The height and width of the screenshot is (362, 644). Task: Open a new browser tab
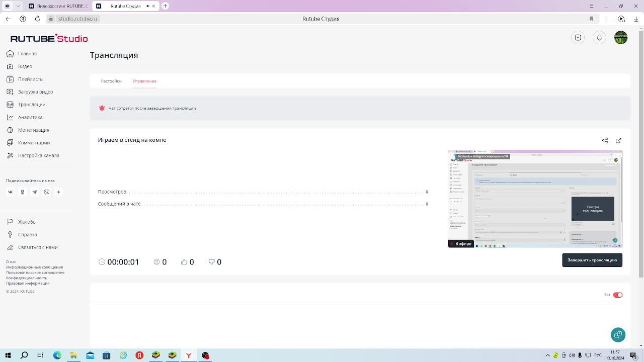[x=165, y=6]
